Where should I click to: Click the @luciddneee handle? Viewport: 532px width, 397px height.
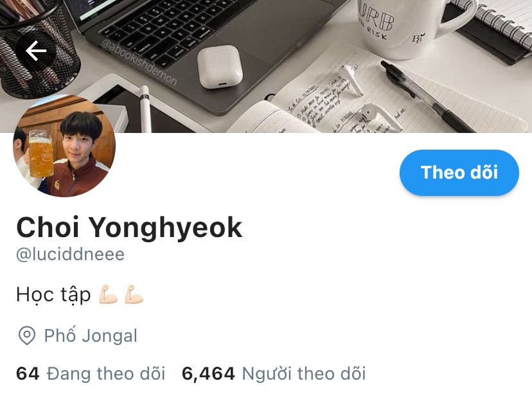[x=71, y=254]
